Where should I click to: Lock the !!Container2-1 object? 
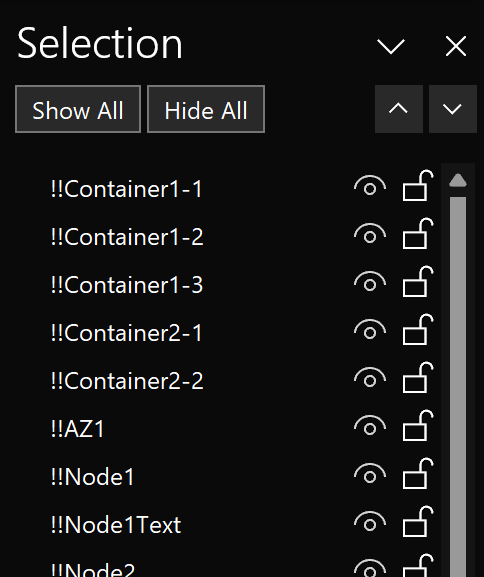tap(418, 330)
